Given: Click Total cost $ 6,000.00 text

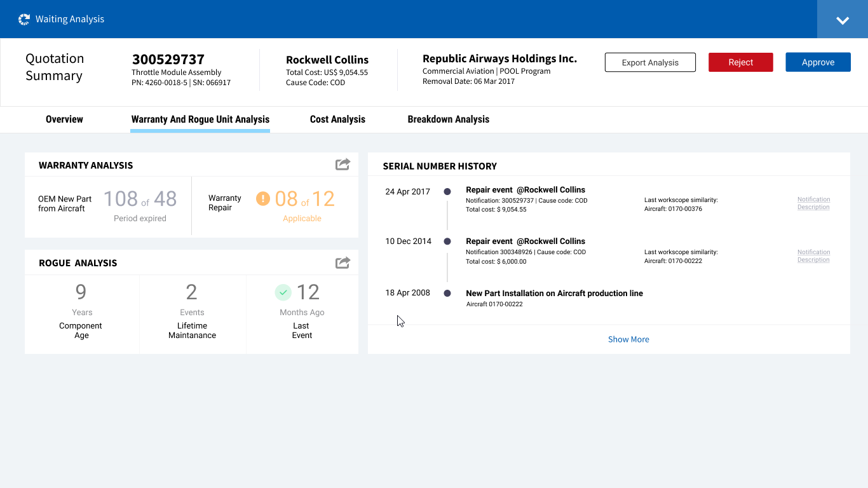Looking at the screenshot, I should pyautogui.click(x=496, y=261).
